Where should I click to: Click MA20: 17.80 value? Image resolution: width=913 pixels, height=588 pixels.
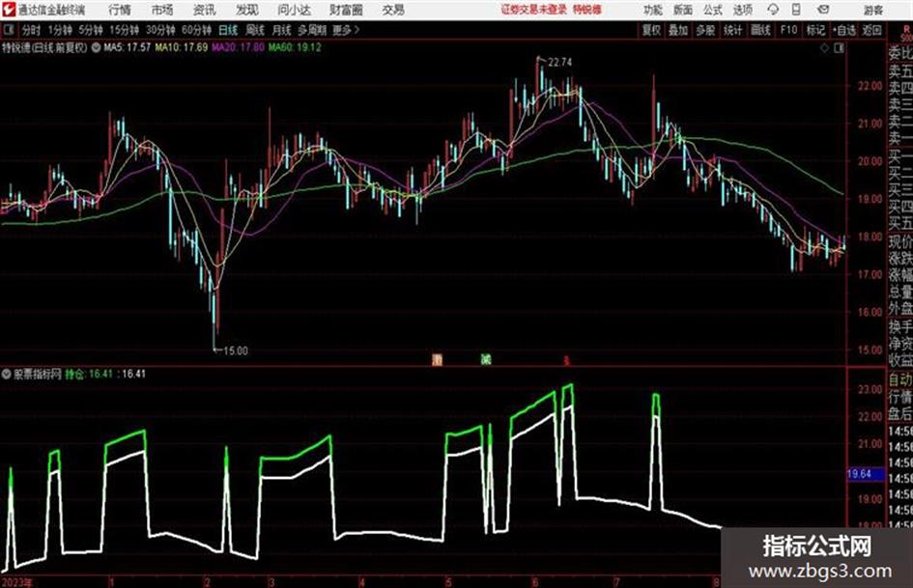238,47
